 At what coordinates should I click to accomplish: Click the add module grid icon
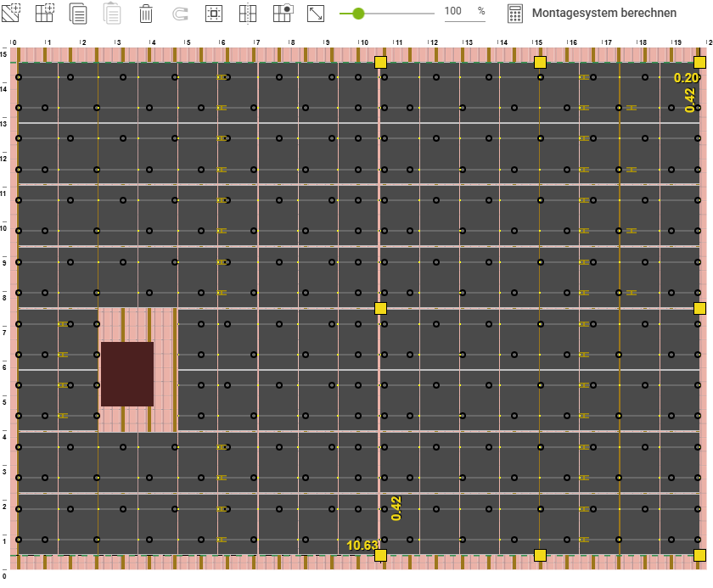pos(44,13)
